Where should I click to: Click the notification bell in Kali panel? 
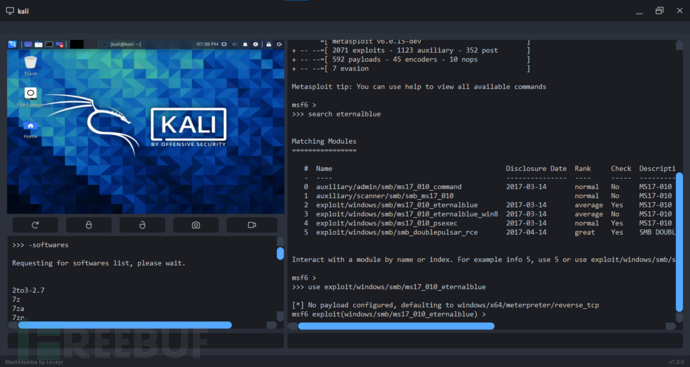[x=246, y=44]
